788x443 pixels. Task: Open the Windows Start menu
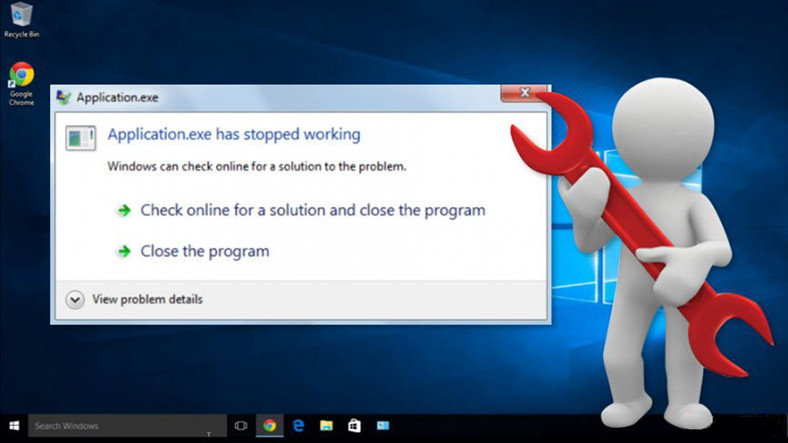pos(13,425)
